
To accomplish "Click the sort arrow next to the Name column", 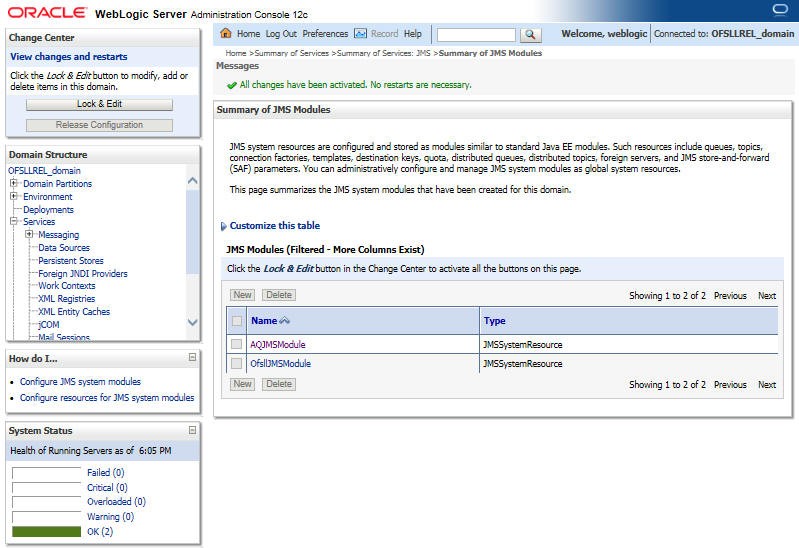I will click(x=285, y=321).
